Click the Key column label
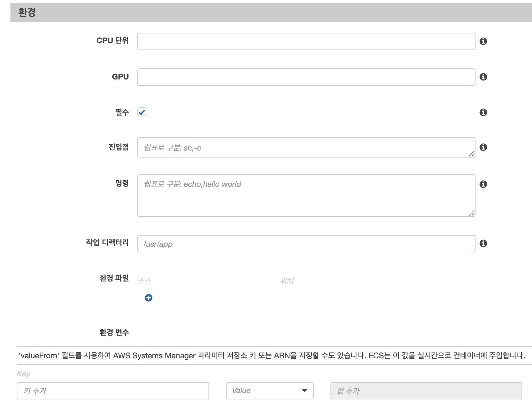The image size is (532, 405). pos(23,374)
